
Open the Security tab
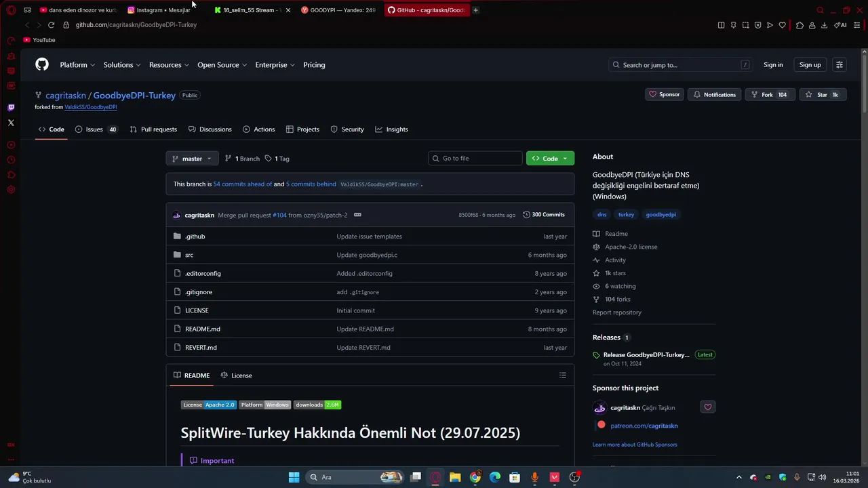click(347, 129)
